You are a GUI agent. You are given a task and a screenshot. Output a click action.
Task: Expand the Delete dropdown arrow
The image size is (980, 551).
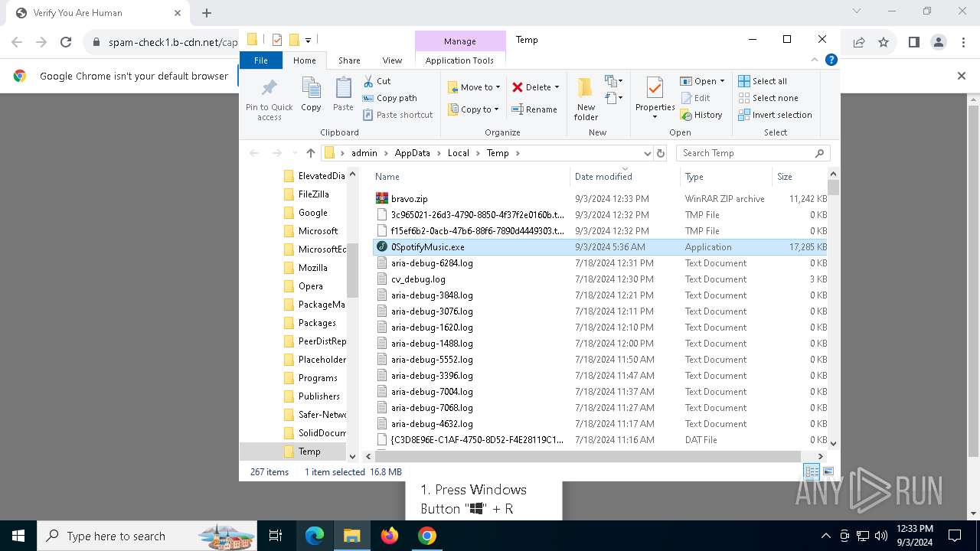pyautogui.click(x=557, y=87)
